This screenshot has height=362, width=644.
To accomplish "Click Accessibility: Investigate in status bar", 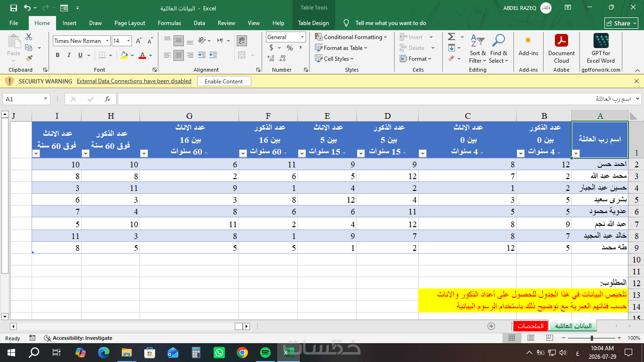I will [x=78, y=338].
